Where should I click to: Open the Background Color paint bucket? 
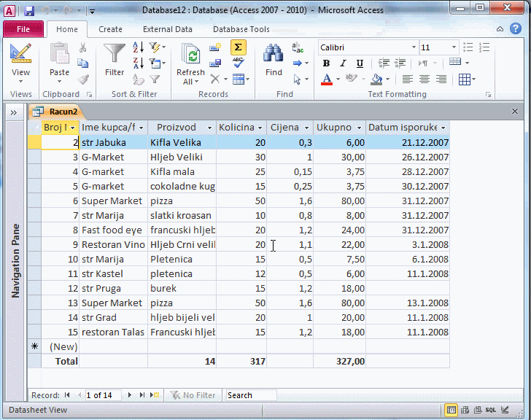tap(376, 79)
